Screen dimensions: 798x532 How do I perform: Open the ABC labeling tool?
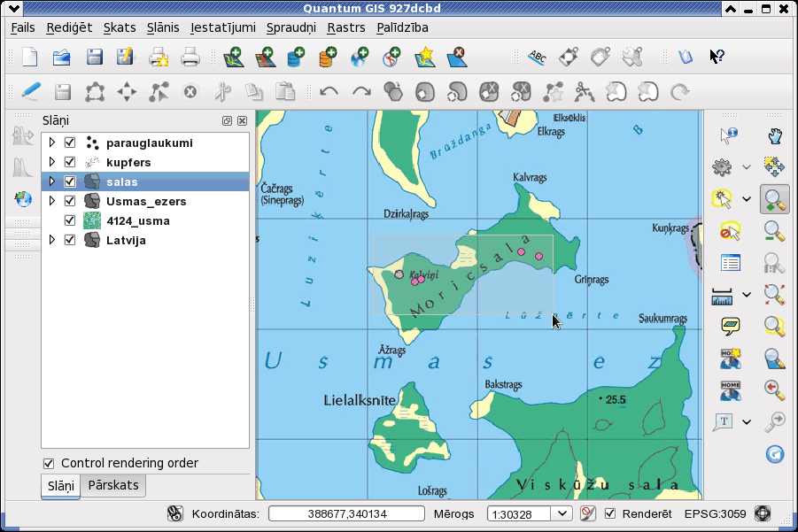(537, 57)
